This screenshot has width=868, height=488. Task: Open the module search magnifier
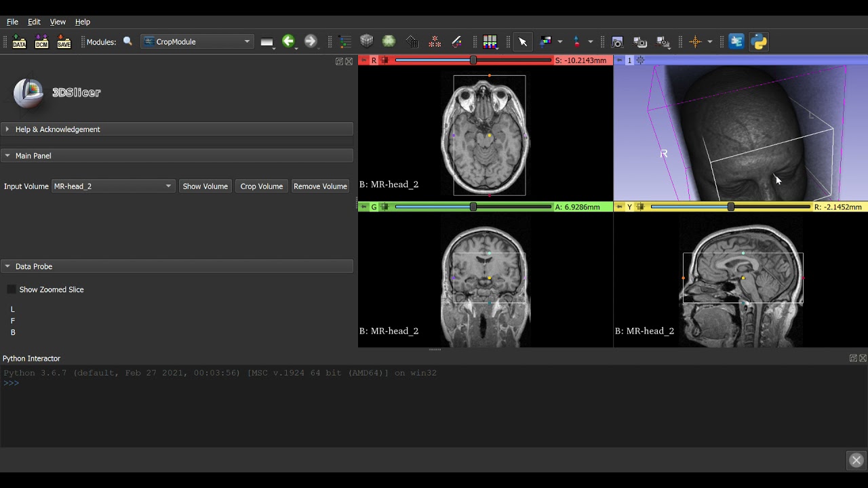127,41
